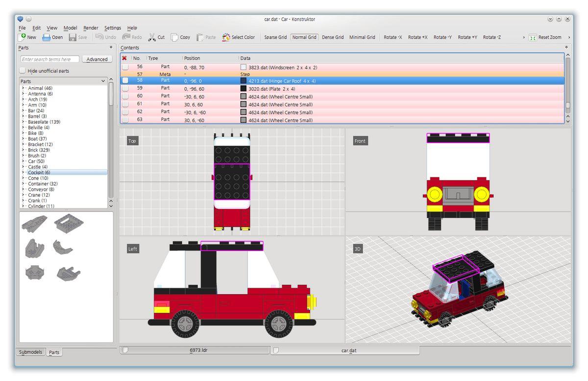Viewport: 588px width, 381px height.
Task: Click the Rotate -Z button
Action: (492, 37)
